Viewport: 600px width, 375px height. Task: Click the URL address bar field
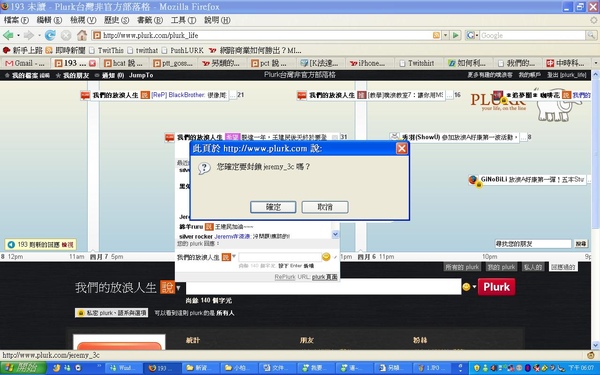tap(267, 35)
